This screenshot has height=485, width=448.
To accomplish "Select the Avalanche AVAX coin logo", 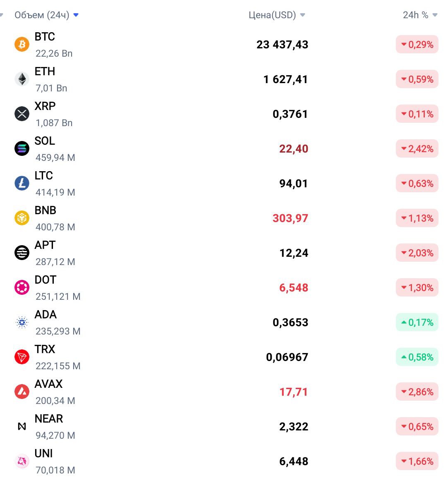I will 22,392.
